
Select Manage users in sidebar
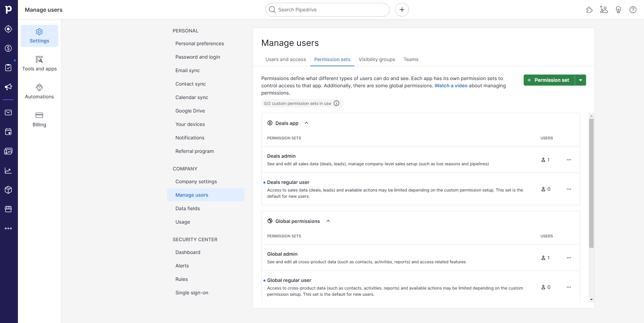point(206,195)
